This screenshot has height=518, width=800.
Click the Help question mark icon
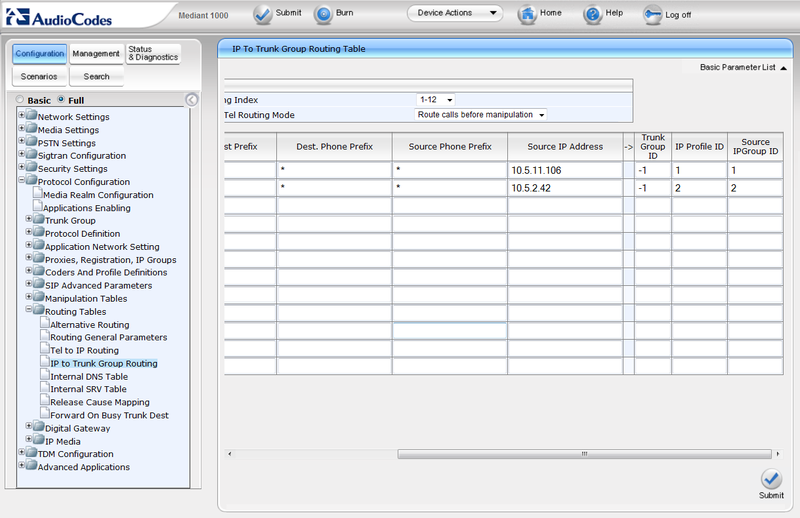point(593,14)
